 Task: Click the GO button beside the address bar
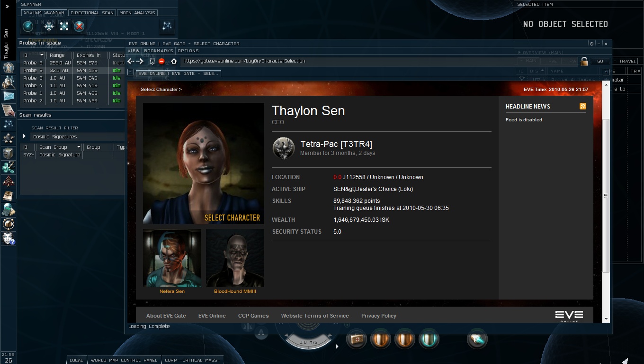coord(600,61)
